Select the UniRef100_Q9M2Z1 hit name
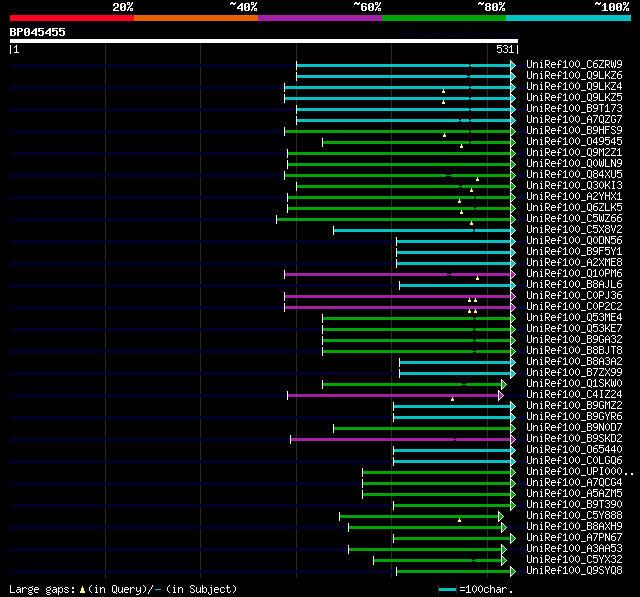Image resolution: width=640 pixels, height=597 pixels. point(574,153)
